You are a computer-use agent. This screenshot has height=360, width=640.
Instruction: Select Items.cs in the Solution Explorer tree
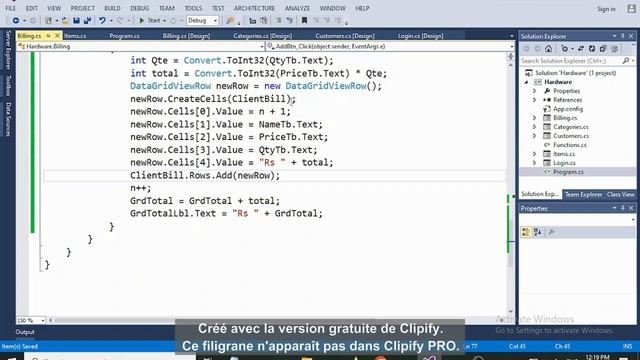[x=564, y=154]
